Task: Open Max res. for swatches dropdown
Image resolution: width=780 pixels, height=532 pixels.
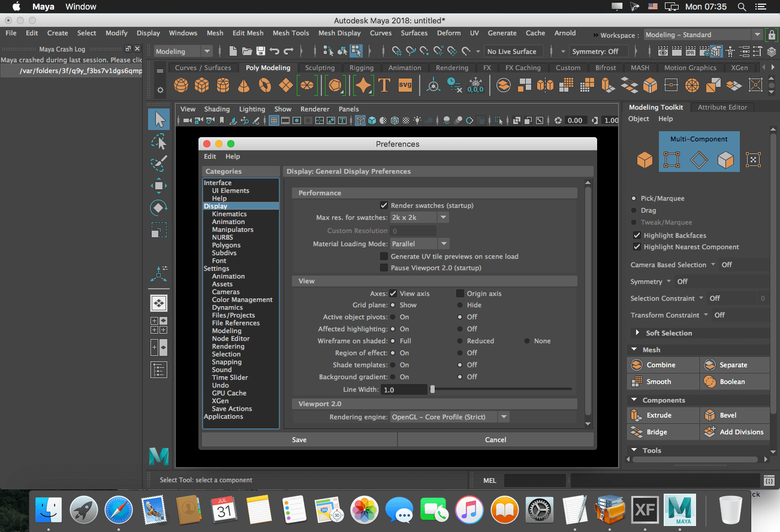Action: click(x=420, y=217)
